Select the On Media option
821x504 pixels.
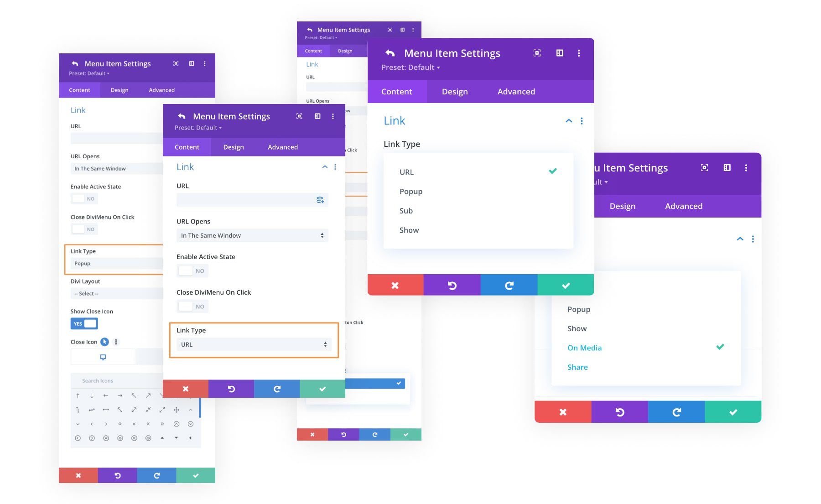584,348
